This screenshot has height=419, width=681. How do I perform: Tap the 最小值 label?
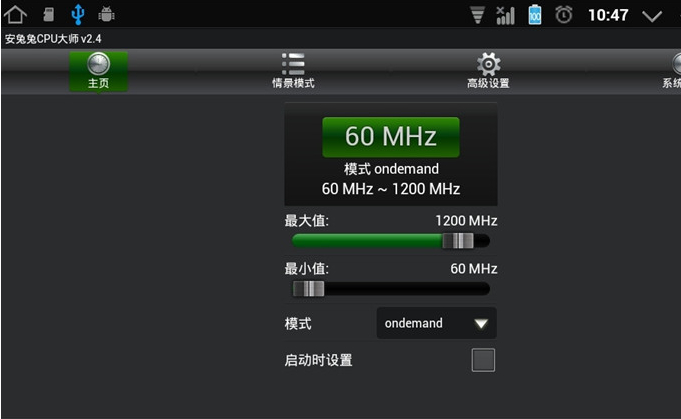click(x=307, y=269)
